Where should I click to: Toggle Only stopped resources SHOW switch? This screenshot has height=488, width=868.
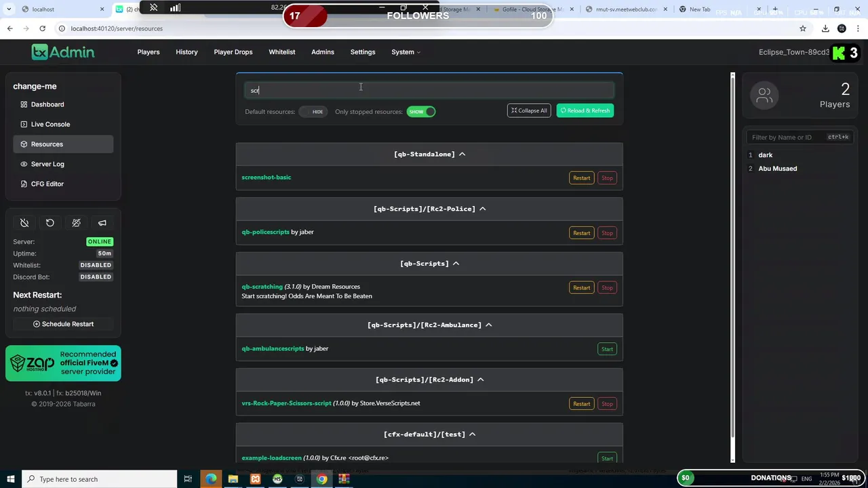(421, 111)
